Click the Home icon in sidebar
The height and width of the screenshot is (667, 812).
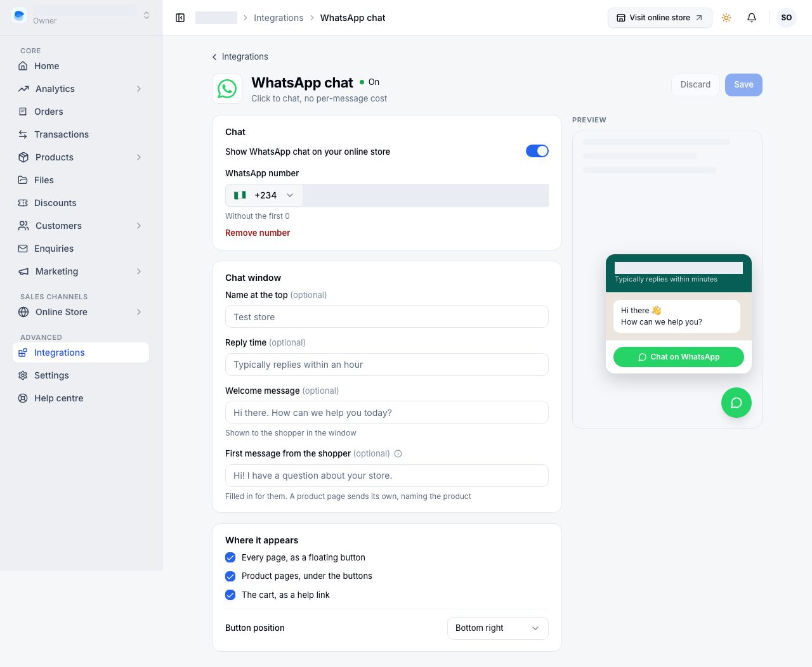click(23, 66)
